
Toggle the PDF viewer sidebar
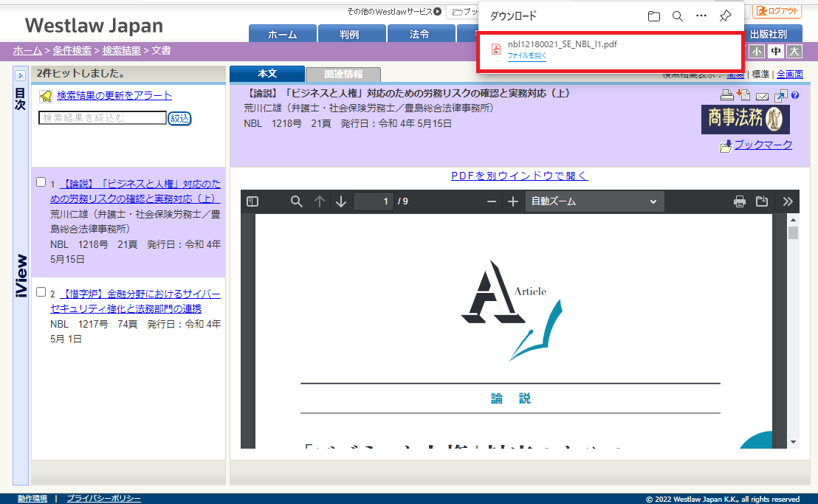point(252,201)
